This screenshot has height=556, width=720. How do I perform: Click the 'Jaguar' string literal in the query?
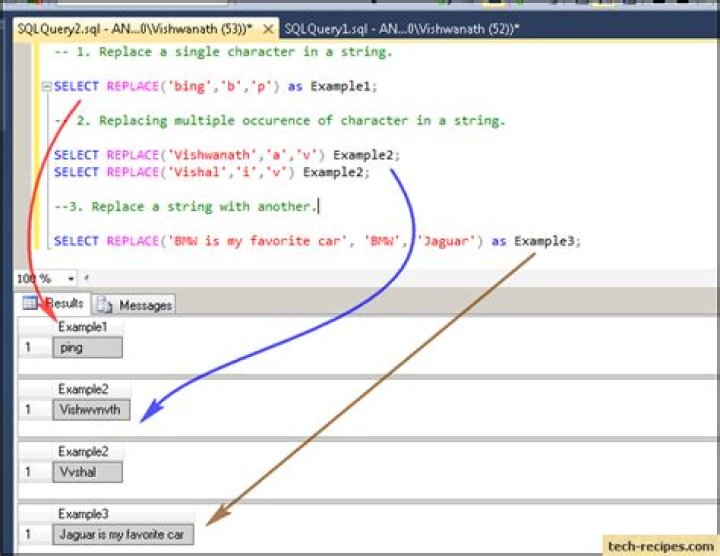coord(446,241)
